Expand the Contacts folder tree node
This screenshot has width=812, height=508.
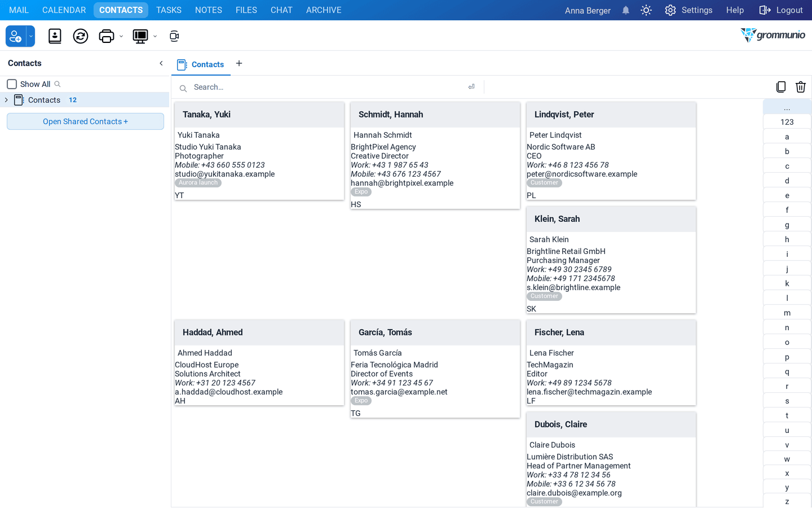coord(6,100)
